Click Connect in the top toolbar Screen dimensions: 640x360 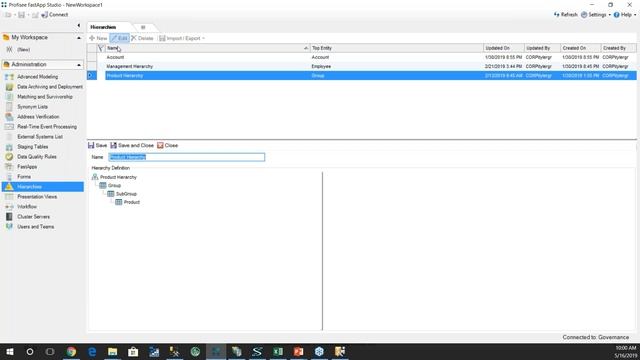[x=55, y=15]
